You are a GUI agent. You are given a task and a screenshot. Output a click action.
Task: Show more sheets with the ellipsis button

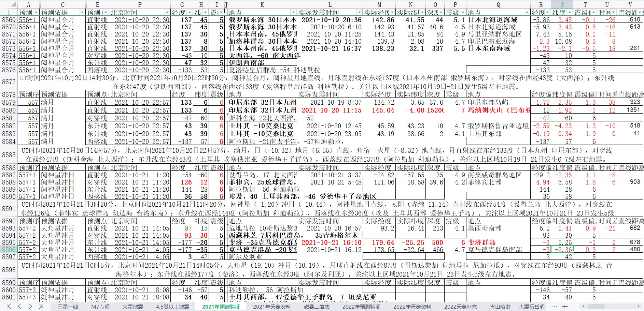554,306
